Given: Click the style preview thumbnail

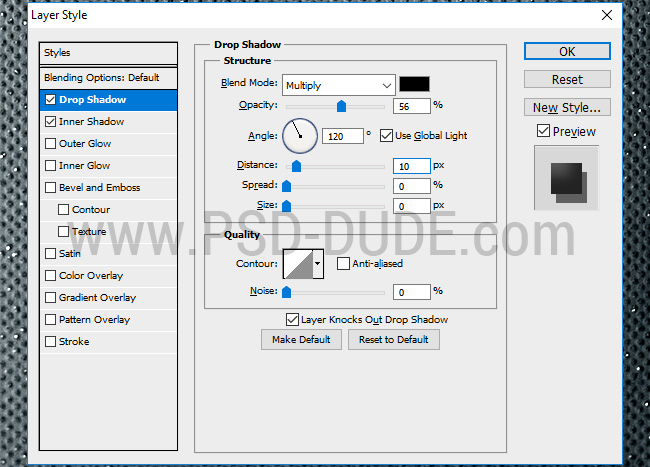Looking at the screenshot, I should [567, 178].
